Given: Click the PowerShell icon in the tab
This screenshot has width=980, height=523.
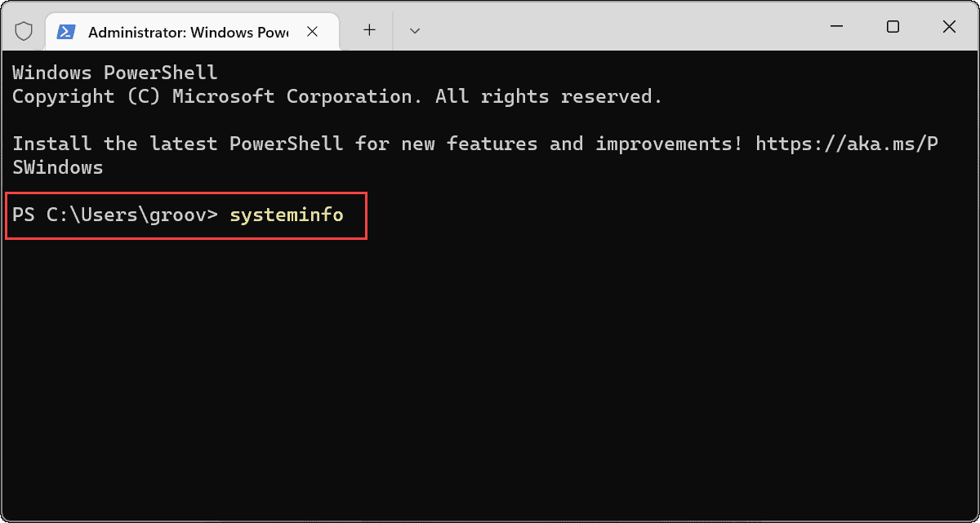Looking at the screenshot, I should tap(67, 32).
